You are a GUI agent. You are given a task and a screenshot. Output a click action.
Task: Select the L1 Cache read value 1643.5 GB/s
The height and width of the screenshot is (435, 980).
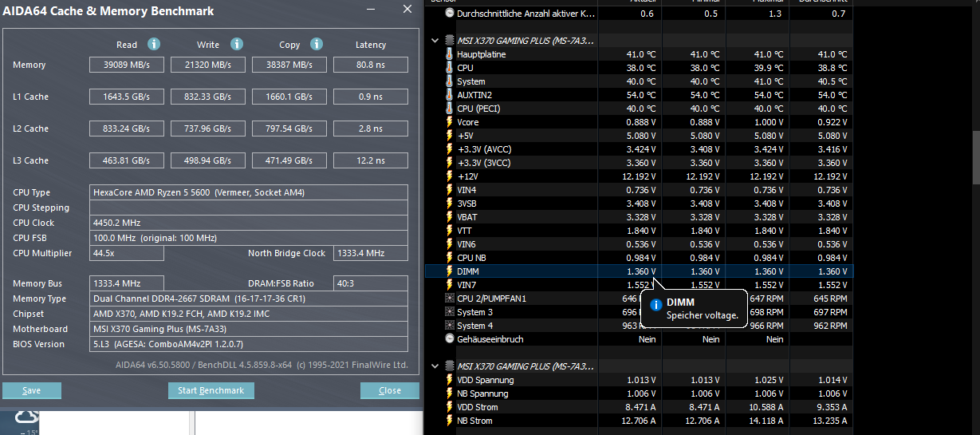click(x=127, y=97)
